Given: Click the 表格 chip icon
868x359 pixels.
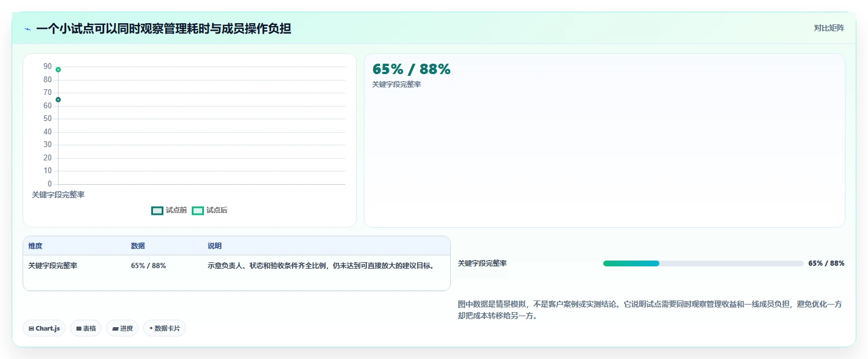Looking at the screenshot, I should pyautogui.click(x=79, y=328).
